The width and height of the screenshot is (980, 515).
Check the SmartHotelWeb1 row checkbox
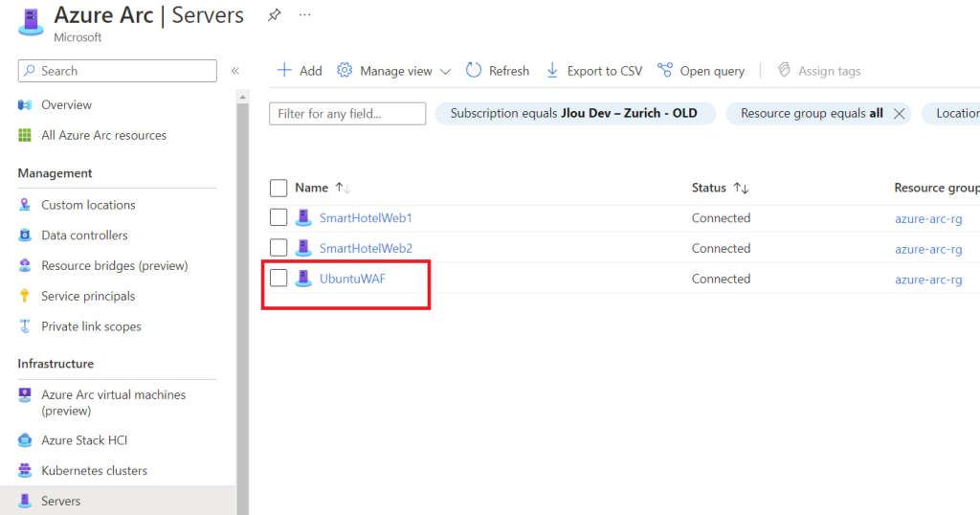[x=278, y=217]
